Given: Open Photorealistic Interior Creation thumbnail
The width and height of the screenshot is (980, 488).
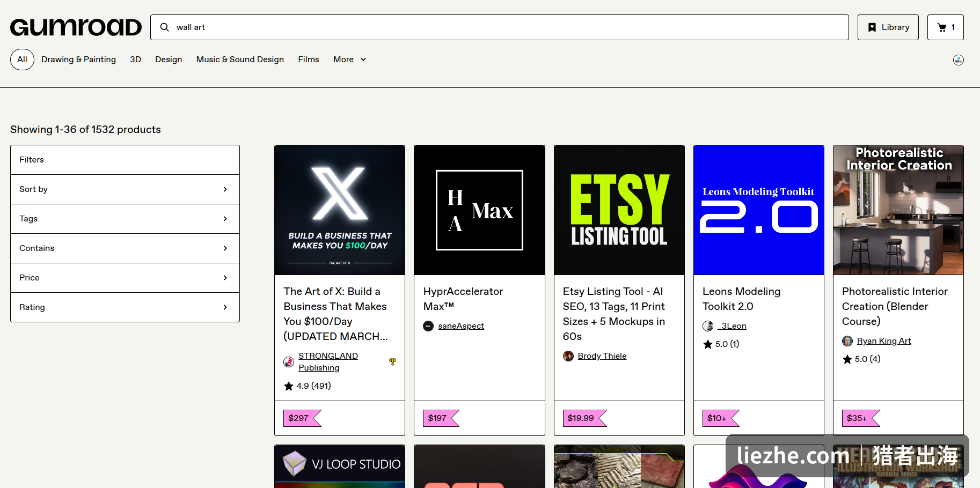Looking at the screenshot, I should point(898,210).
